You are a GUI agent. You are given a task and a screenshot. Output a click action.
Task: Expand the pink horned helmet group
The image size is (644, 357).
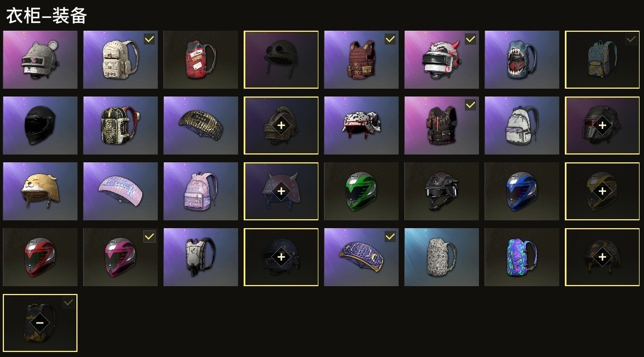click(x=281, y=191)
